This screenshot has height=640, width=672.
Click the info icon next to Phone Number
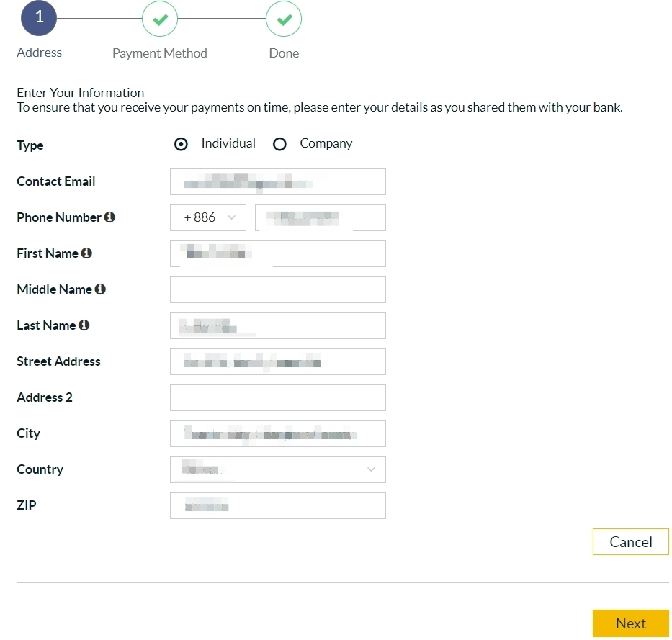click(109, 217)
